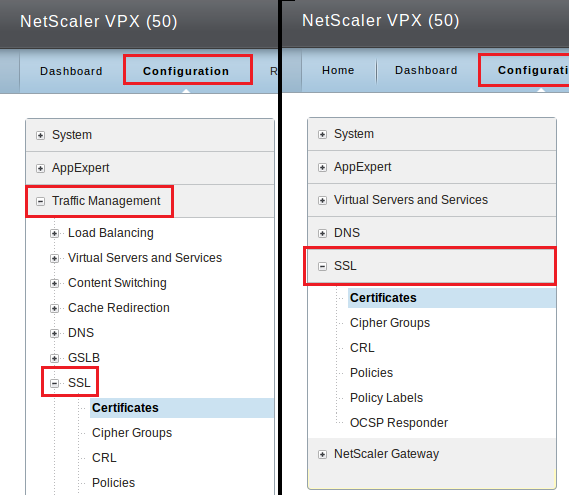Expand AppExpert node in left panel

tap(40, 168)
